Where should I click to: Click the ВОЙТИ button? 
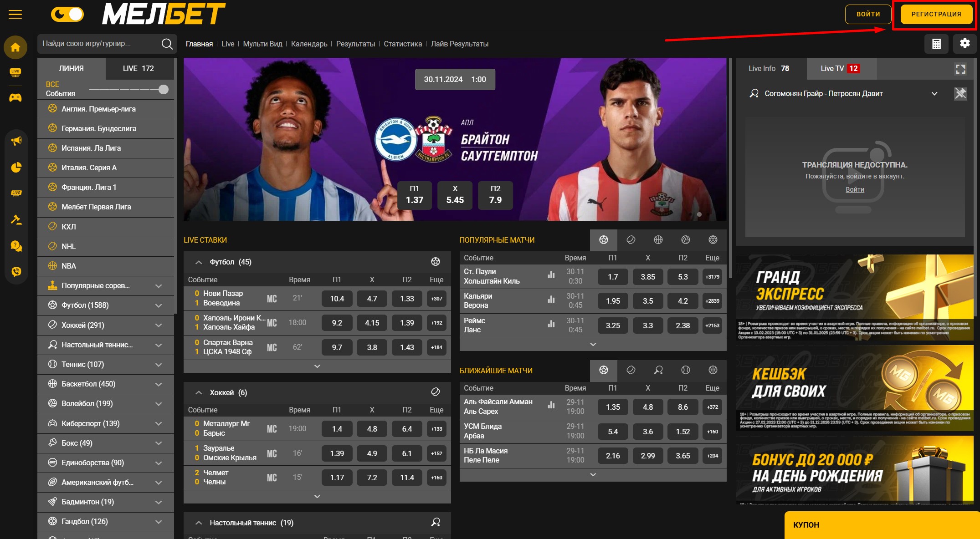[868, 15]
